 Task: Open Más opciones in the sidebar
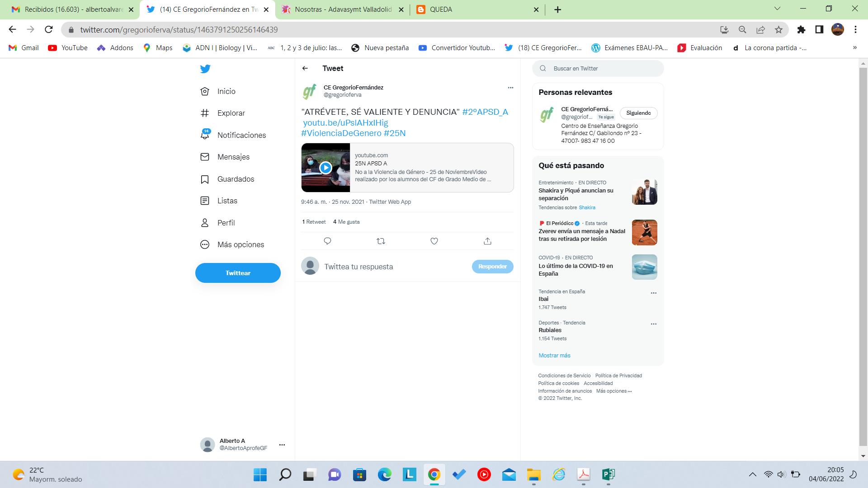232,244
